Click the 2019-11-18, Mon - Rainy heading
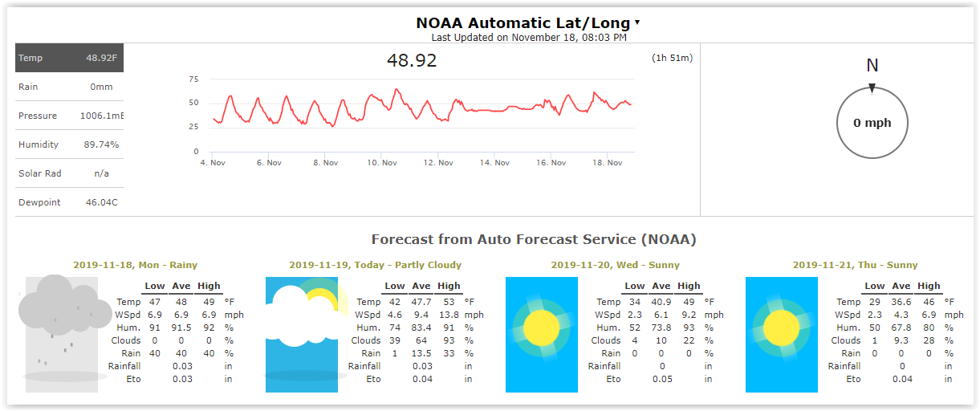 pos(135,265)
